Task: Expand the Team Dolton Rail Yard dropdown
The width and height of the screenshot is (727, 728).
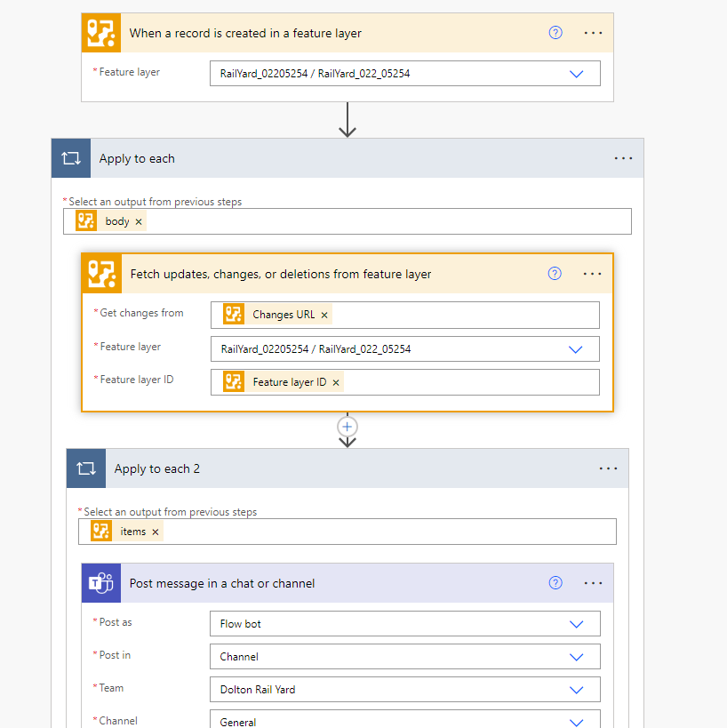Action: (x=576, y=691)
